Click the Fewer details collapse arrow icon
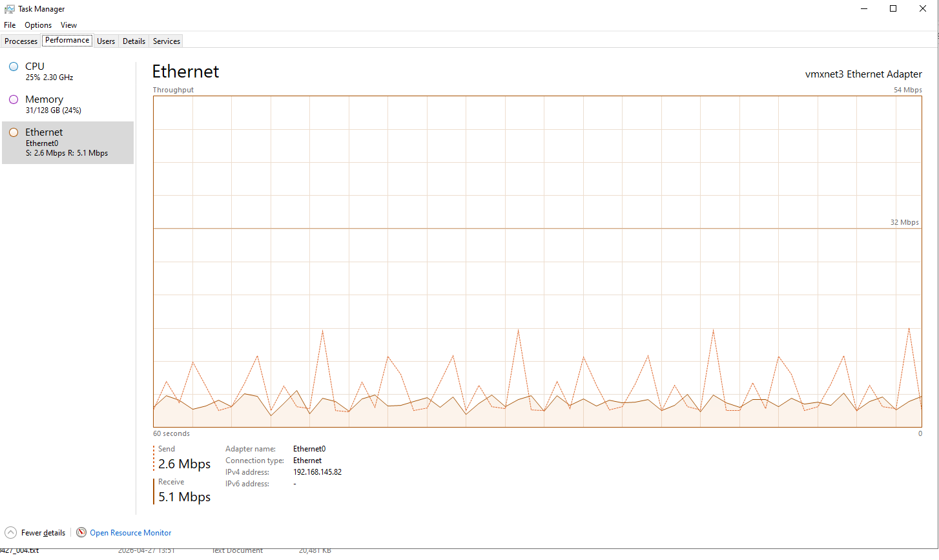Screen dimensions: 939x560 click(10, 532)
